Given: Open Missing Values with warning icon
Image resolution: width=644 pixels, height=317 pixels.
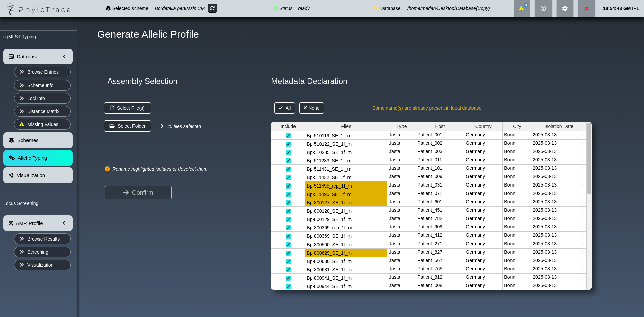Looking at the screenshot, I should pyautogui.click(x=42, y=124).
